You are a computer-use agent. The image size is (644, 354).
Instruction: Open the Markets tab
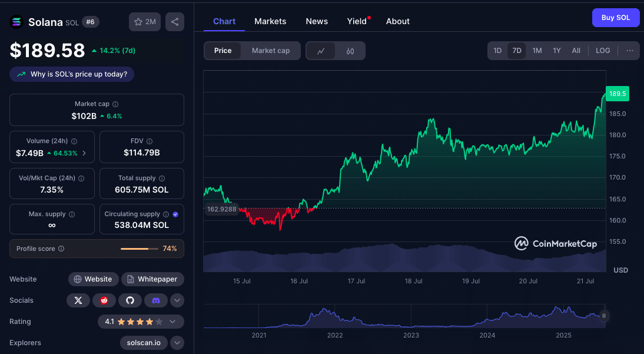(x=270, y=21)
